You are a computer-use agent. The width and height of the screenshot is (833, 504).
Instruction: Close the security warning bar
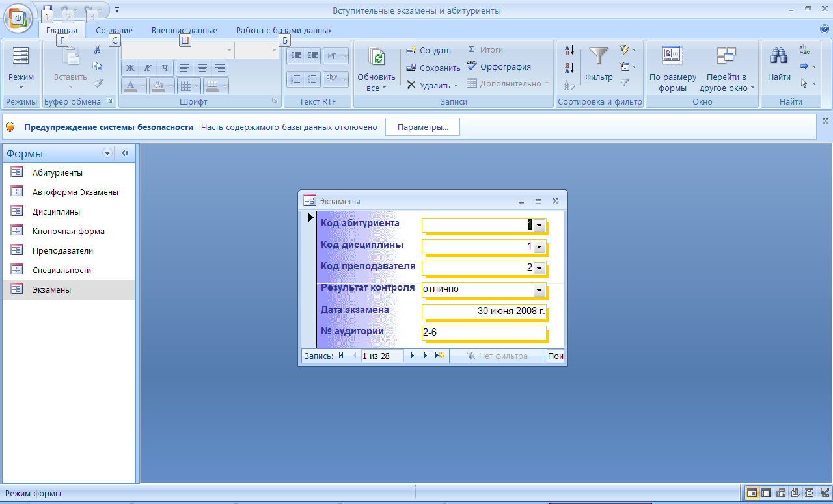pos(826,121)
